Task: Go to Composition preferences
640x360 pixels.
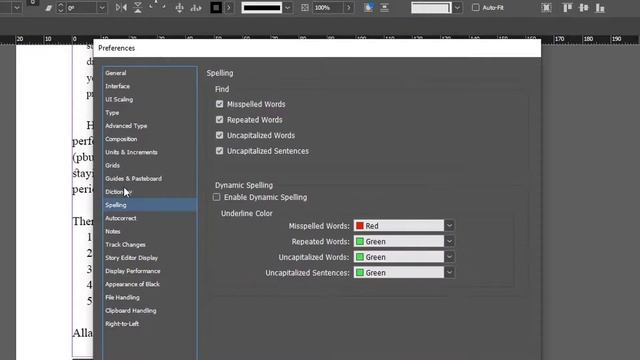Action: (150, 139)
